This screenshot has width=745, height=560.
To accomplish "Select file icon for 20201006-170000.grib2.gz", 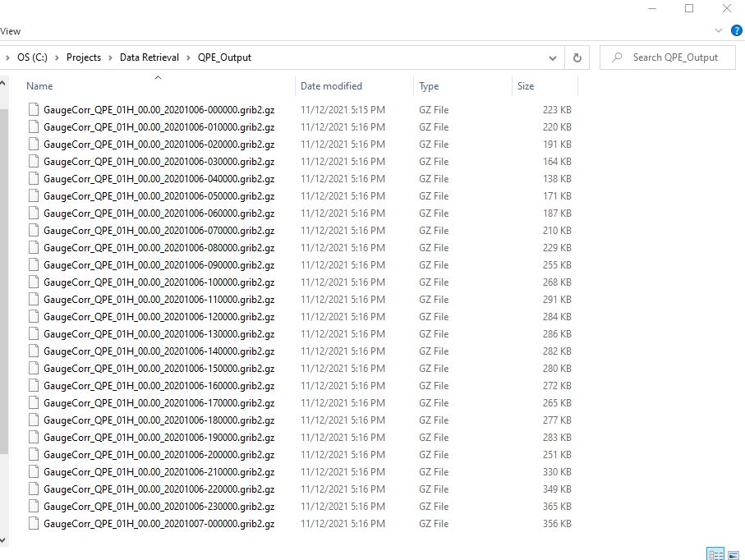I will pyautogui.click(x=33, y=403).
